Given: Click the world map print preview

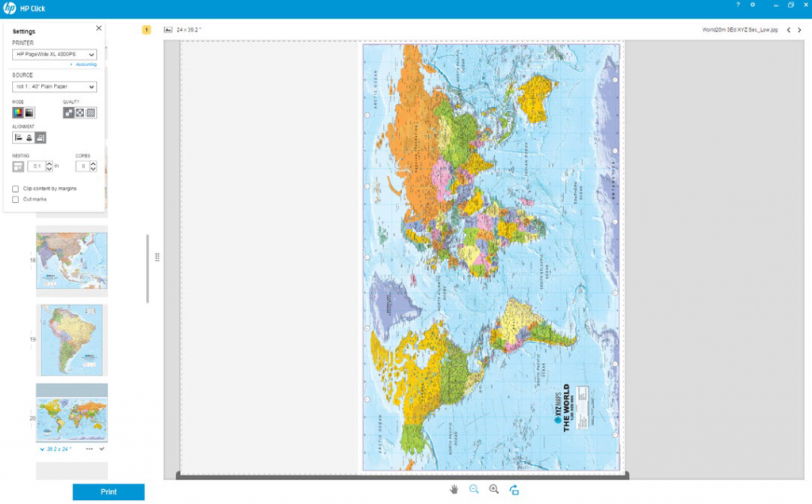Looking at the screenshot, I should click(492, 258).
